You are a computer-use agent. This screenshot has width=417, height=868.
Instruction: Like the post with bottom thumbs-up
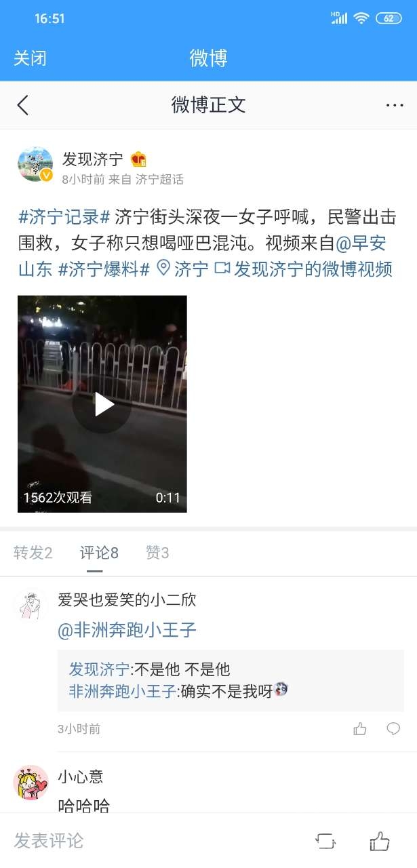(x=380, y=842)
